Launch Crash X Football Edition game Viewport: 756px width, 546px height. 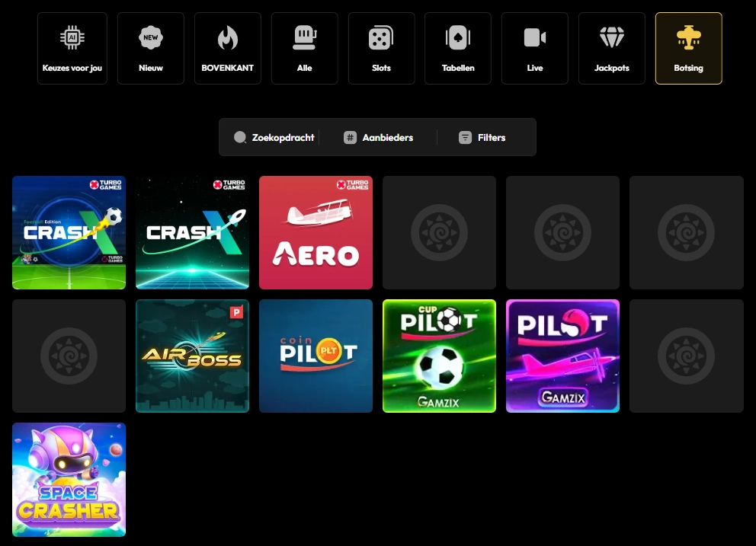click(x=69, y=233)
